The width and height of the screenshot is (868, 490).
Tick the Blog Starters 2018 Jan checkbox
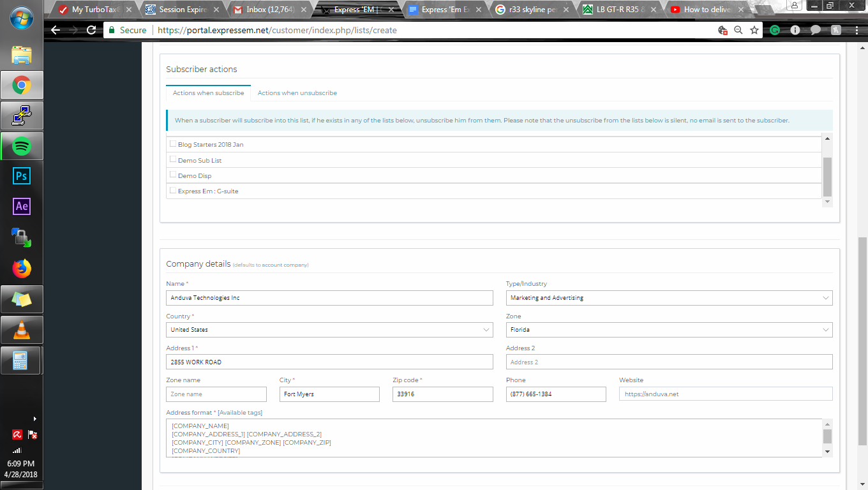[x=173, y=144]
